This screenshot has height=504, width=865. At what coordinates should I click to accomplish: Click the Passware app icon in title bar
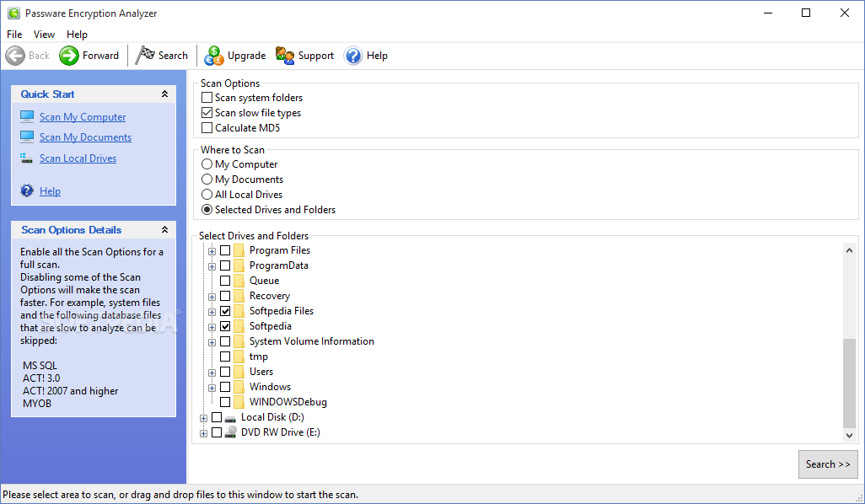point(13,13)
